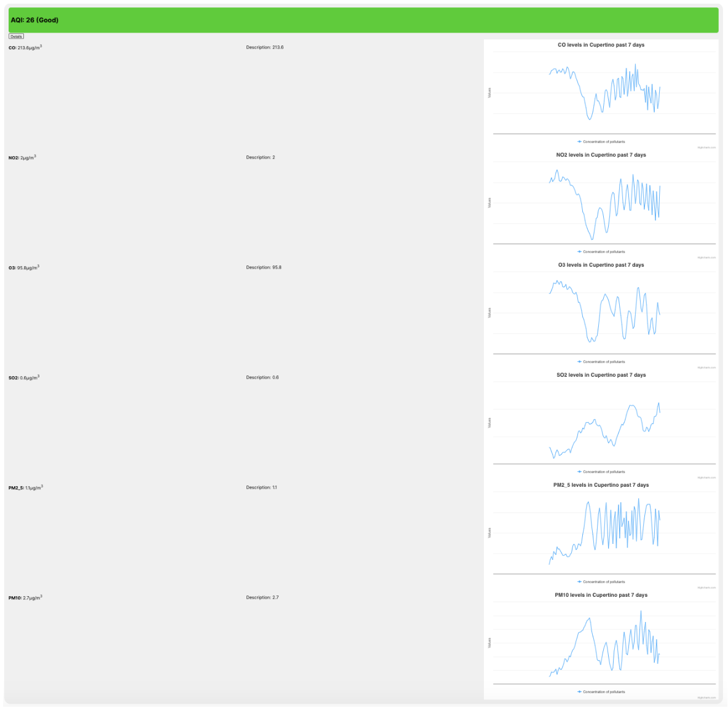Screen dimensions: 728x708
Task: Toggle the CO chart legend 'Concentration of pollutants'
Action: click(x=601, y=141)
